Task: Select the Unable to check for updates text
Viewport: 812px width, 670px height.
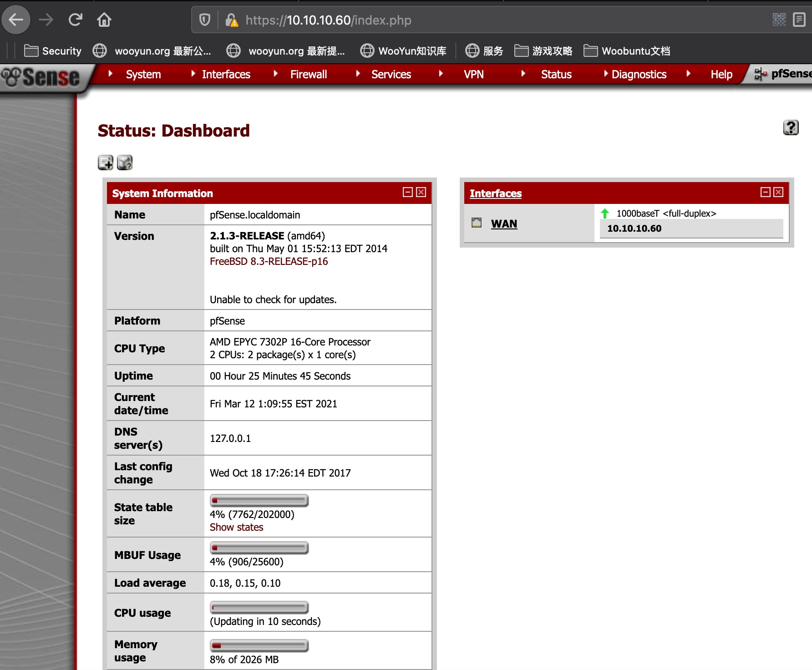Action: click(x=273, y=299)
